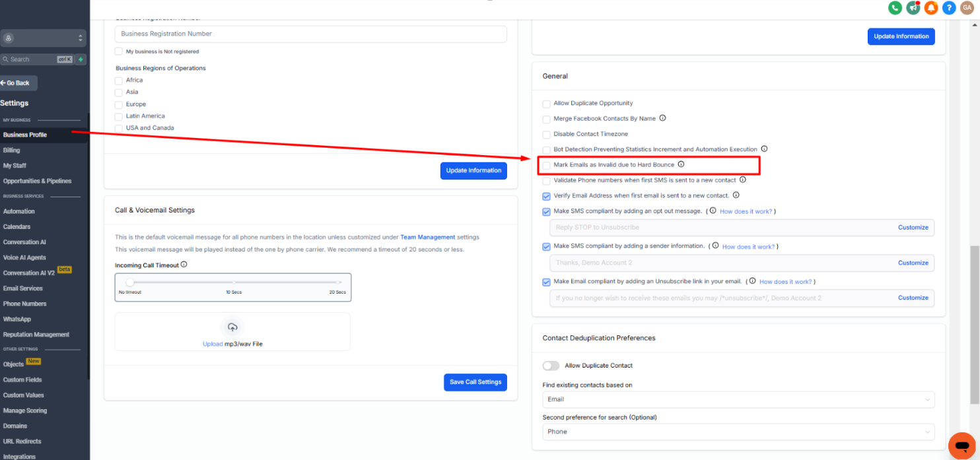Screen dimensions: 980x460
Task: Turn on the Allow Duplicate Contact switch
Action: [551, 366]
